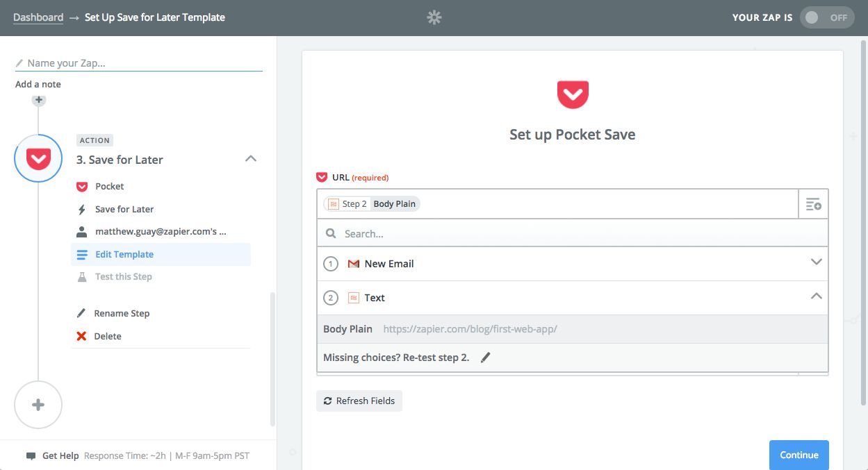868x470 pixels.
Task: Click the Pocket icon beside URL label
Action: (322, 177)
